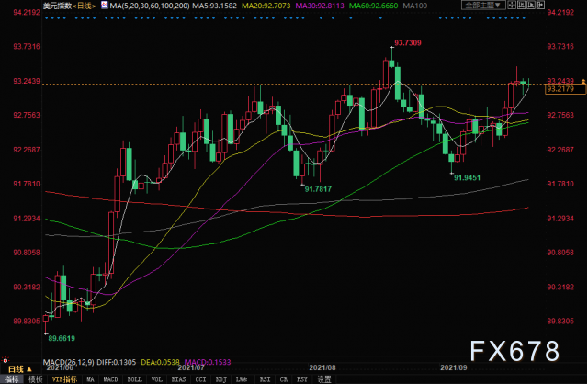The height and width of the screenshot is (384, 588).
Task: Click the MA60:92.6660 value label
Action: tap(374, 6)
